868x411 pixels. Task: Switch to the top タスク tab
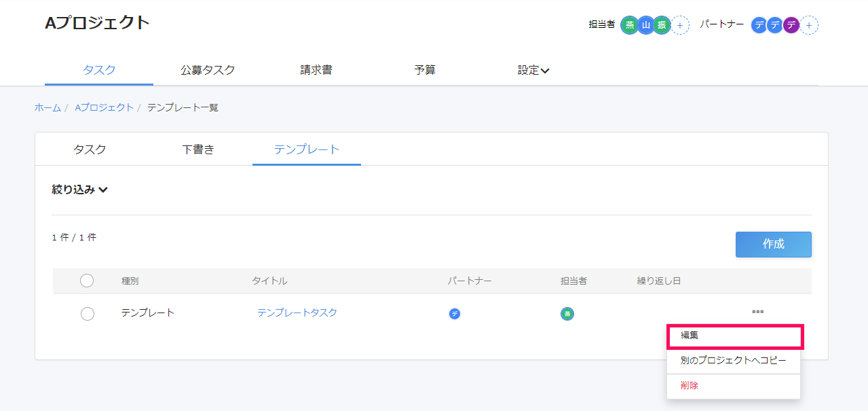click(99, 70)
